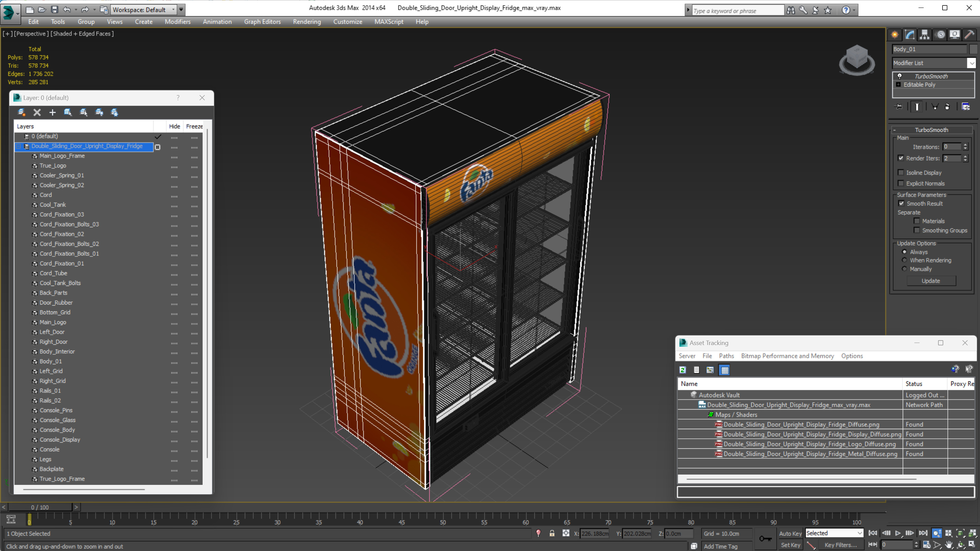The image size is (980, 551).
Task: Click the Search binoculars icon
Action: click(790, 10)
